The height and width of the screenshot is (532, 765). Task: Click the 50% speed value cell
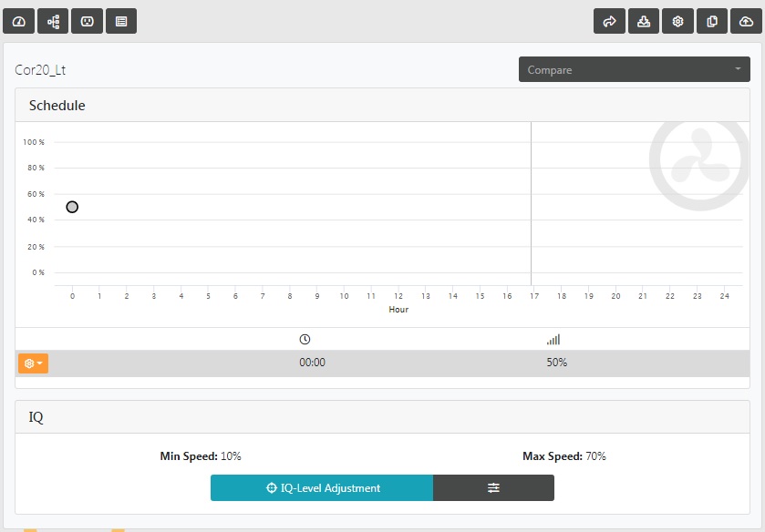coord(556,363)
